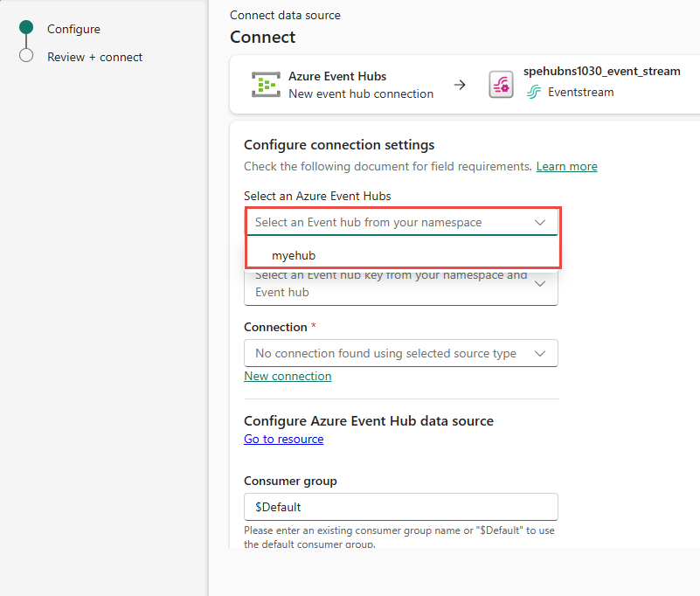700x596 pixels.
Task: Click the spehubns1030_event_stream name
Action: coord(601,71)
